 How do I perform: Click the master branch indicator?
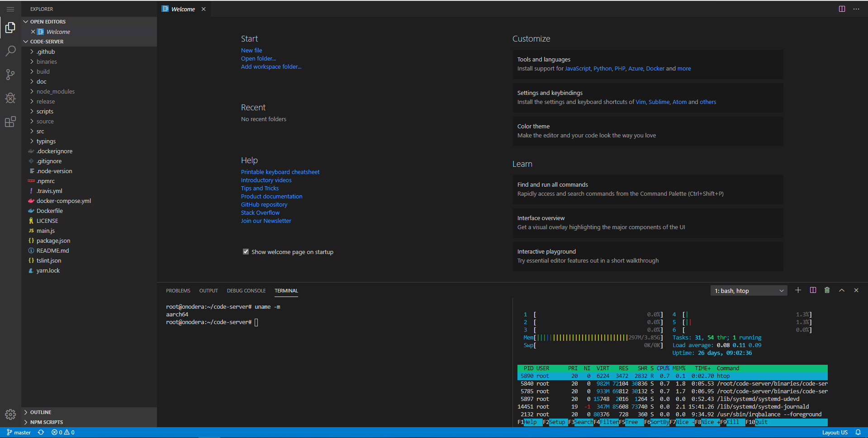coord(19,433)
